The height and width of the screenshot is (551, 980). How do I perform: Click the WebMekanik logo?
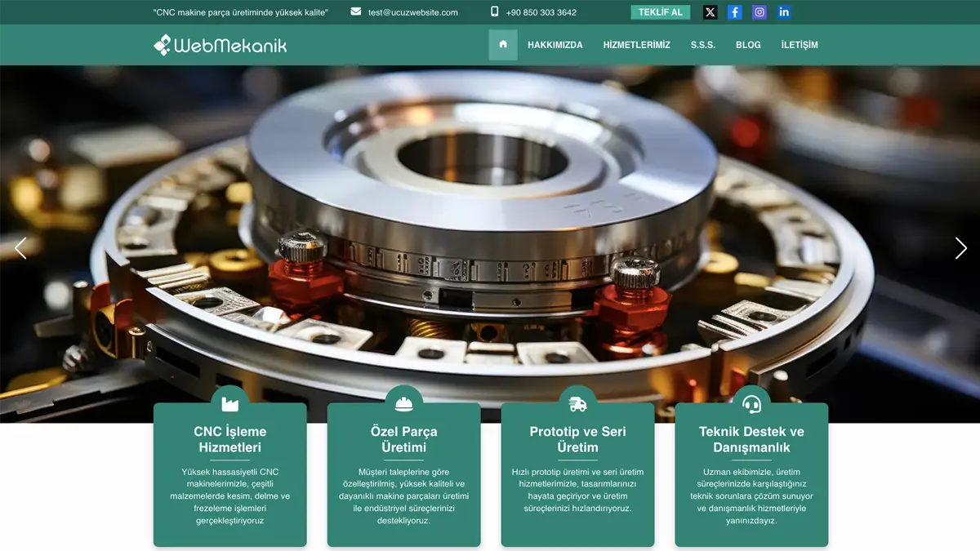pos(220,45)
